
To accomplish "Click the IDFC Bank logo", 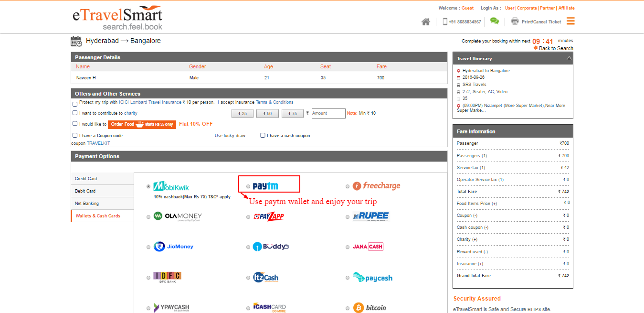I will pyautogui.click(x=167, y=278).
